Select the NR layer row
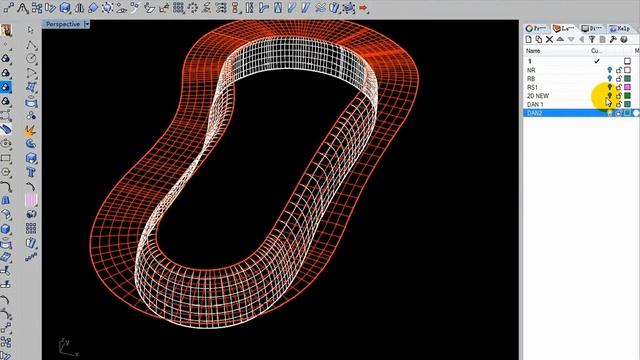Viewport: 640px width, 360px height. coord(581,70)
